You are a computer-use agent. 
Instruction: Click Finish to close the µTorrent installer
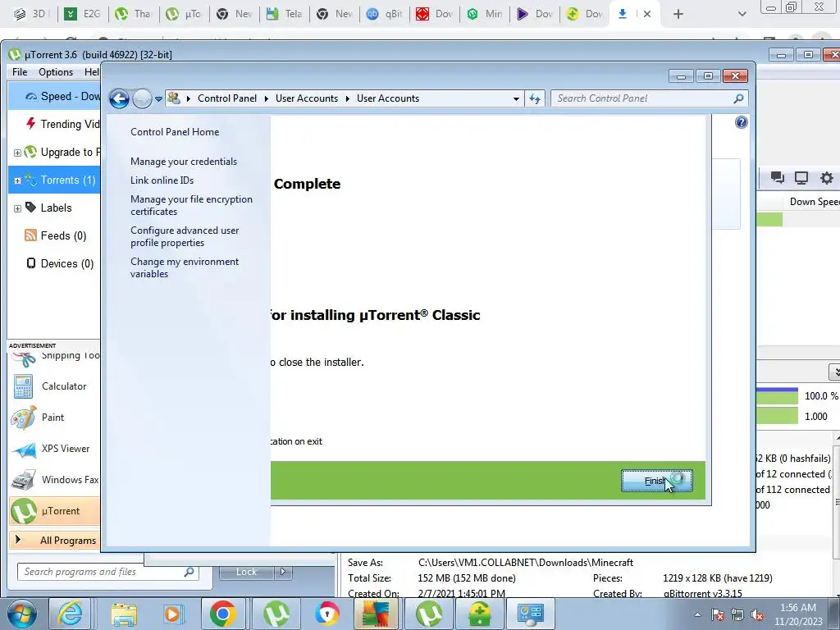tap(657, 481)
